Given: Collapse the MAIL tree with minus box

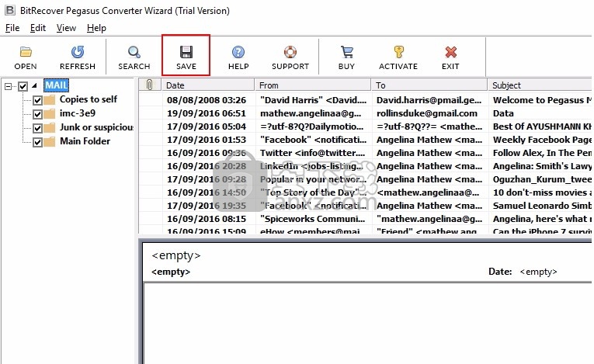Looking at the screenshot, I should pos(8,86).
